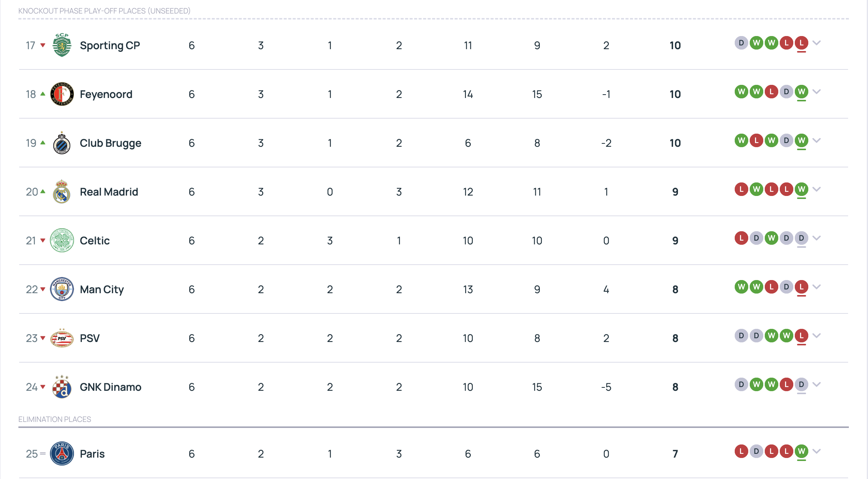Click the Paris Saint-Germain crest
868x479 pixels.
click(62, 453)
